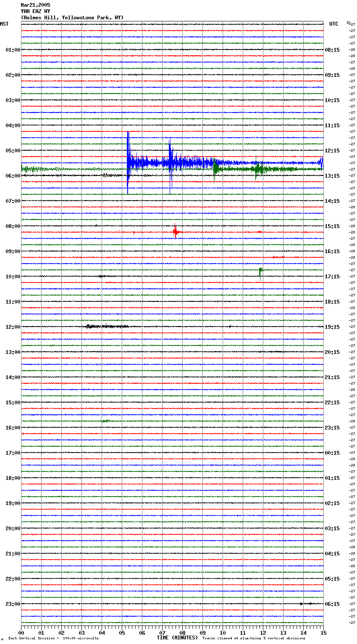Select the 21:00 MST time label

[13, 554]
